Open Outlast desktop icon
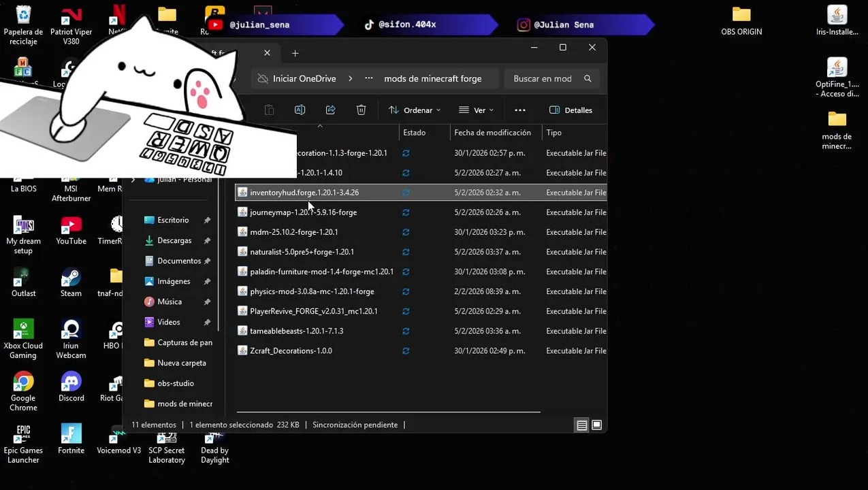Image resolution: width=868 pixels, height=490 pixels. coord(23,282)
